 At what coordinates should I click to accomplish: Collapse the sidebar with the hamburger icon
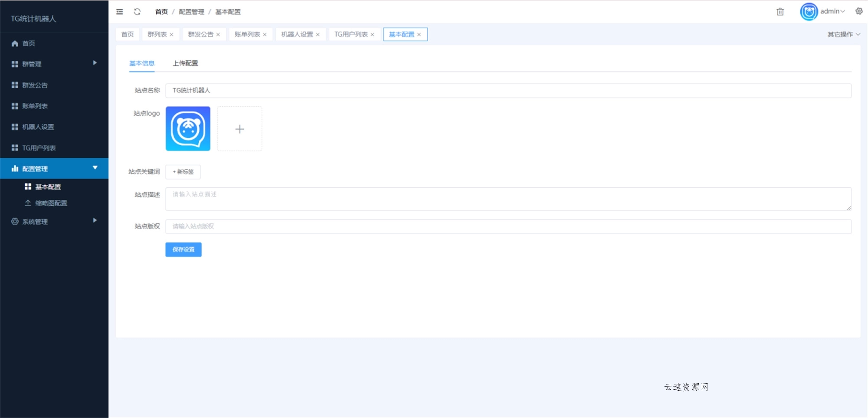pos(119,12)
